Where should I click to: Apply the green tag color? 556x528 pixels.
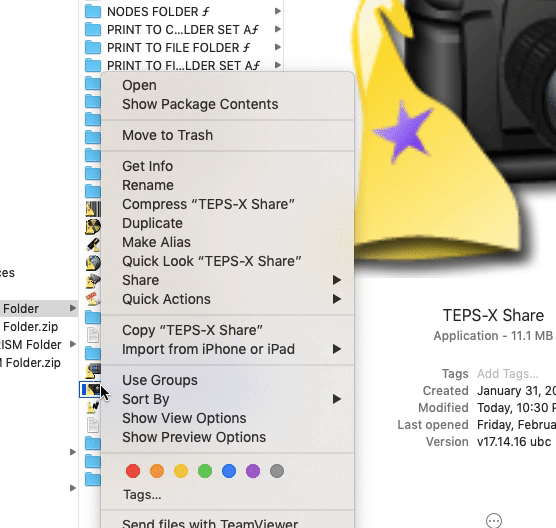point(205,471)
